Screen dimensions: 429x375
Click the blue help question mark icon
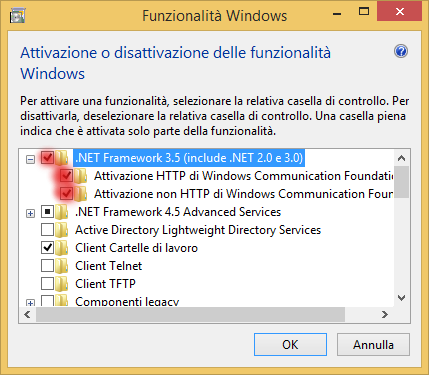tap(401, 51)
